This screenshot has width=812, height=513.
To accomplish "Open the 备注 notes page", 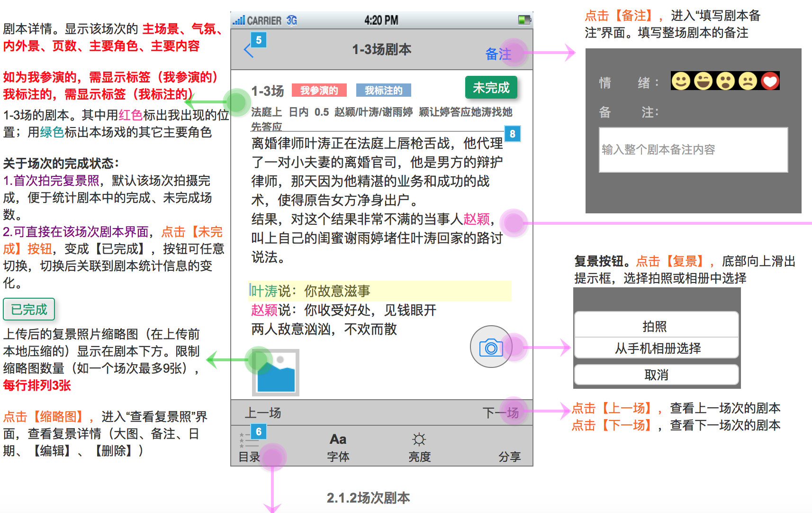I will [498, 54].
